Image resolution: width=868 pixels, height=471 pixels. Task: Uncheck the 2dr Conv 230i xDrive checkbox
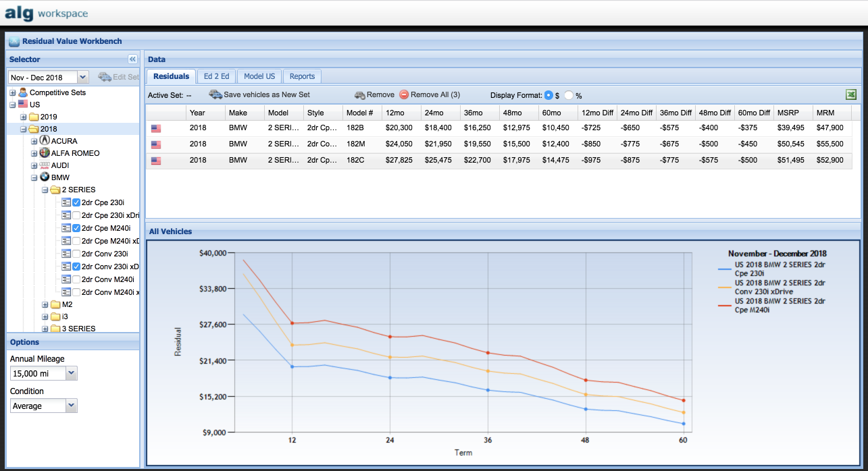[x=76, y=267]
